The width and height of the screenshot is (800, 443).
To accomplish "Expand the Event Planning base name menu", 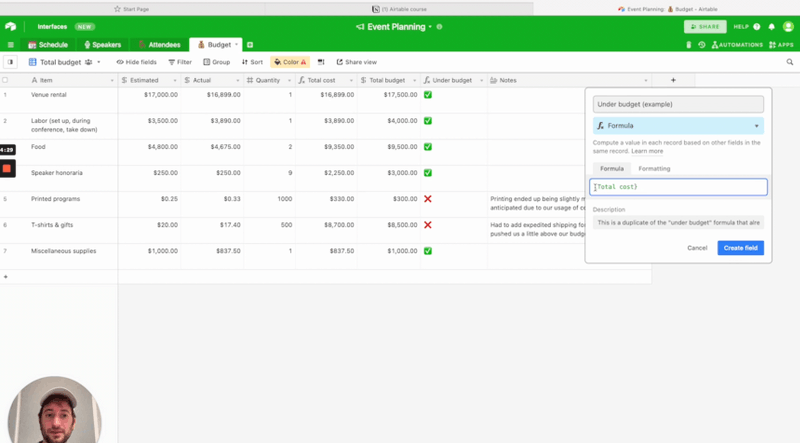I will [431, 27].
